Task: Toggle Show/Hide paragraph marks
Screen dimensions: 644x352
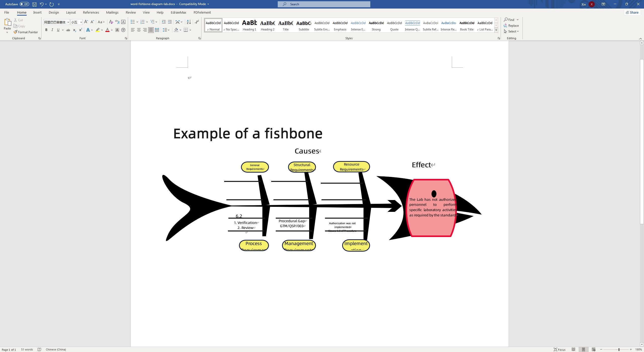Action: tap(197, 22)
